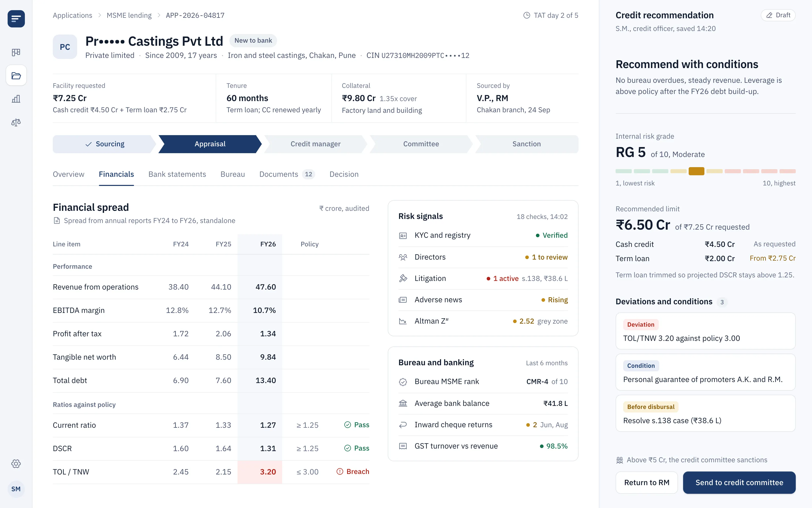812x508 pixels.
Task: Click the APP-2026-04817 breadcrumb
Action: pyautogui.click(x=195, y=15)
